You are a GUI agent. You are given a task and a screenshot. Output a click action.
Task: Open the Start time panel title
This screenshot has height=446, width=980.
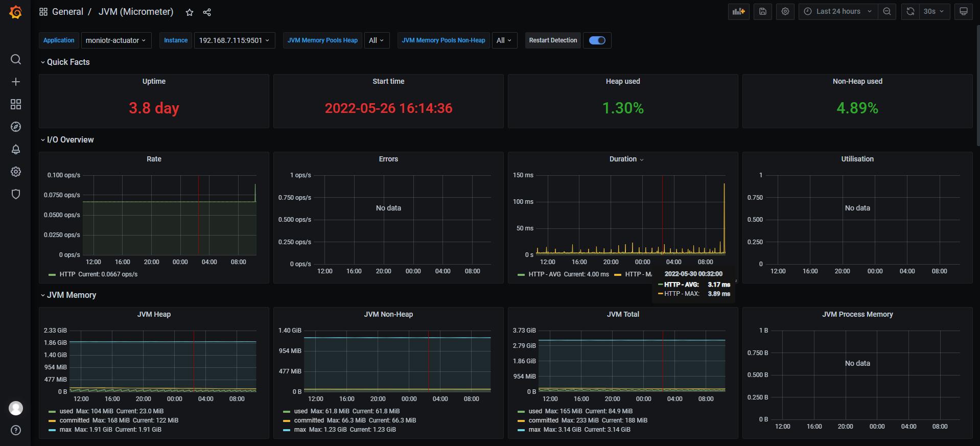click(x=388, y=81)
